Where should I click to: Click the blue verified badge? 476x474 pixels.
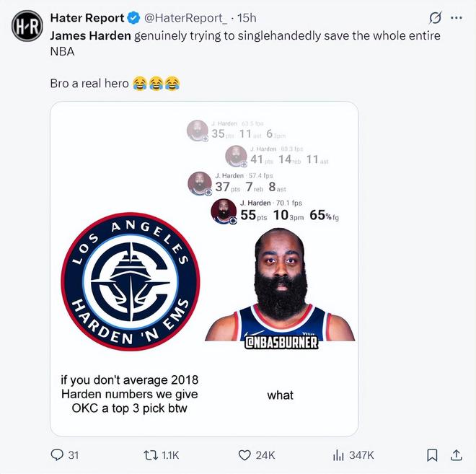coord(133,18)
